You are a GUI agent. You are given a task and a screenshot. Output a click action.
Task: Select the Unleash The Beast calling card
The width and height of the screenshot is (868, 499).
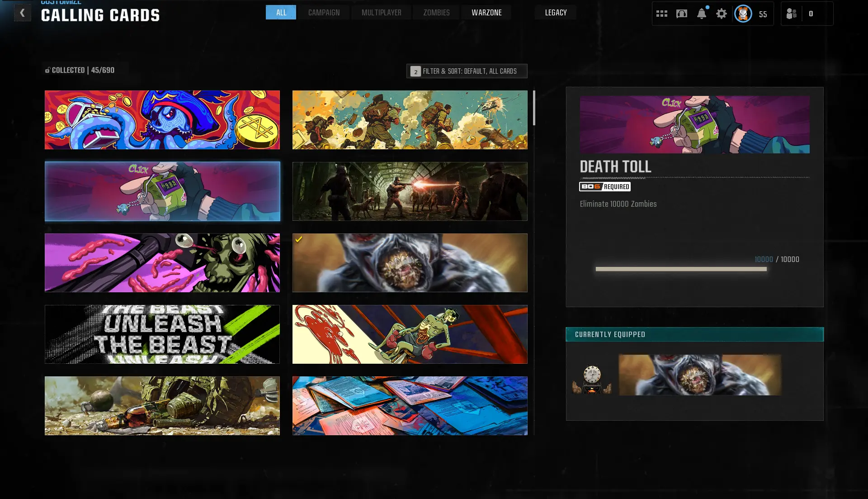[x=162, y=334]
